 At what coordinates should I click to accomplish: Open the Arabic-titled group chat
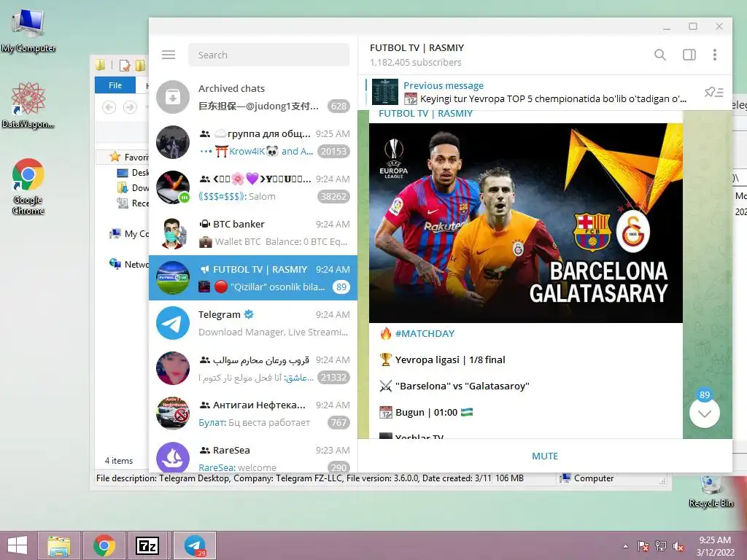253,368
